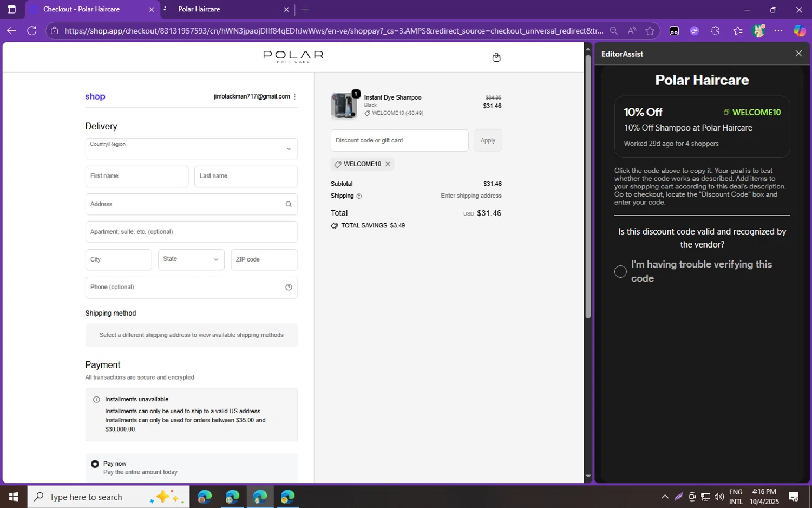Click the Instant Dye Shampoo product thumbnail

344,106
